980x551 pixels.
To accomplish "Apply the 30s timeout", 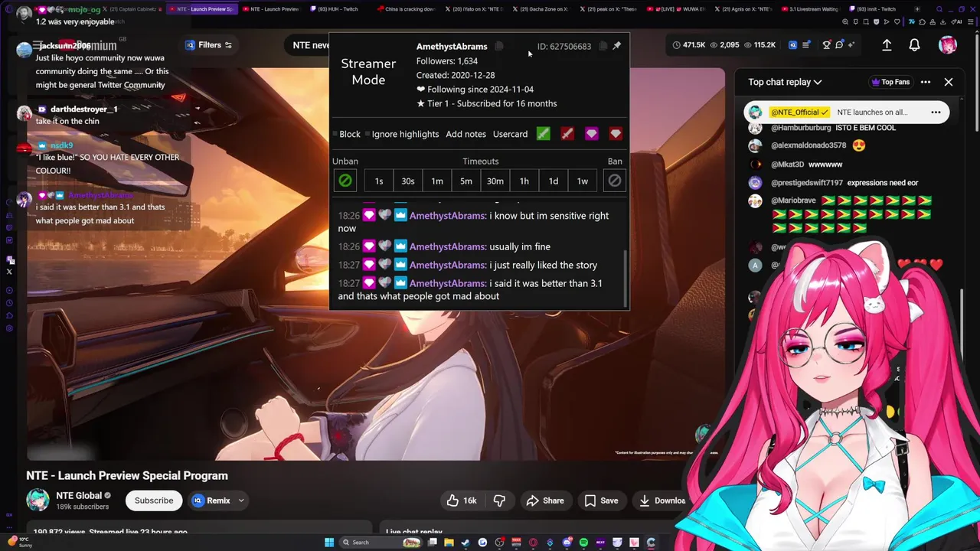I will pos(408,181).
